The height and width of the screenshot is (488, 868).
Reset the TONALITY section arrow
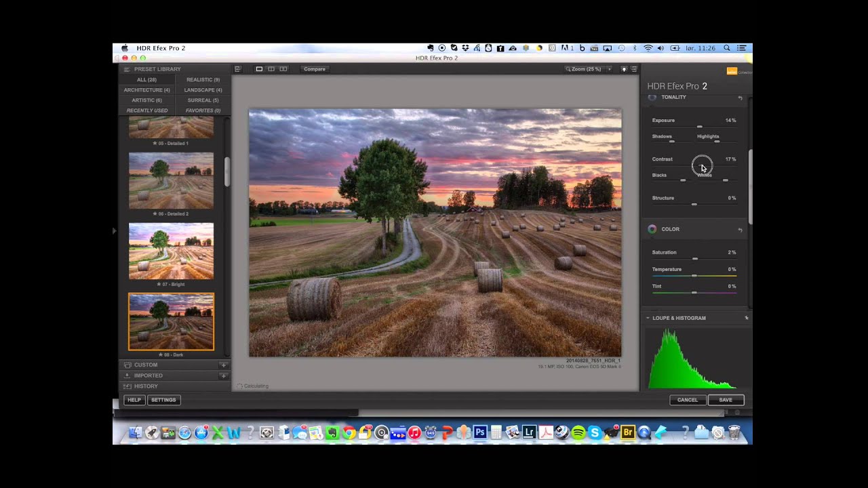tap(740, 98)
